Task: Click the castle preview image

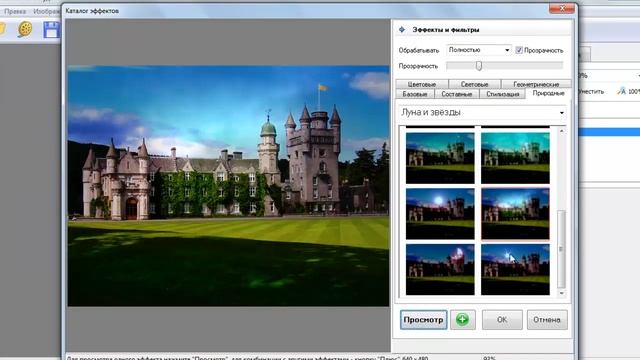Action: 228,186
